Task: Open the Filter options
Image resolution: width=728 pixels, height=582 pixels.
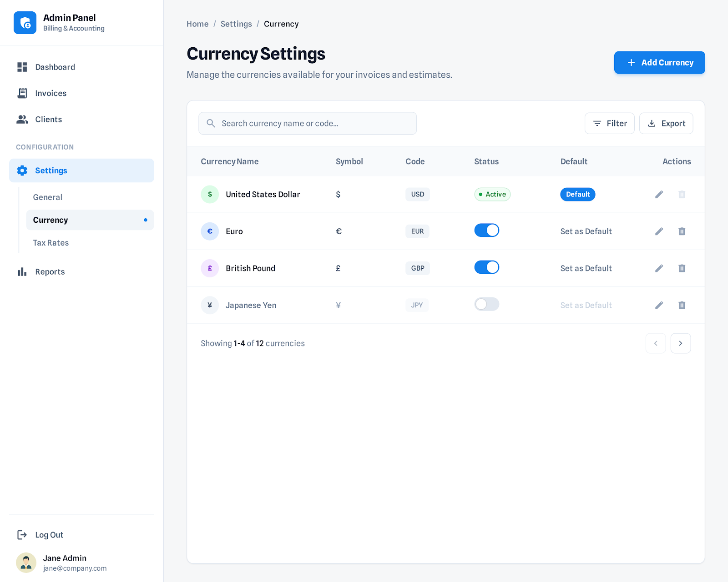Action: click(609, 123)
